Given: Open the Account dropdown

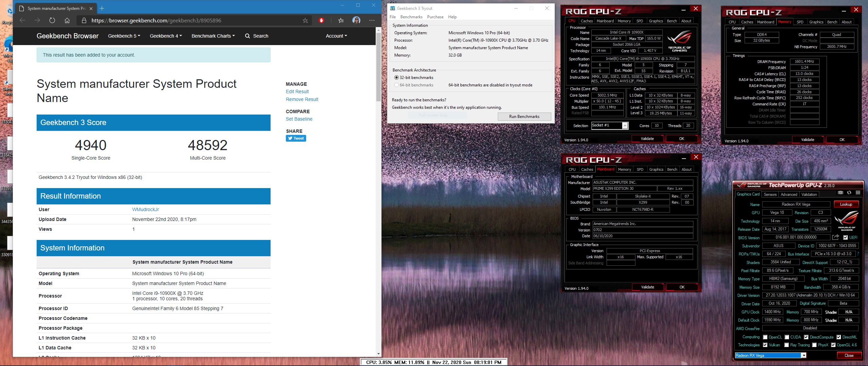Looking at the screenshot, I should [336, 36].
